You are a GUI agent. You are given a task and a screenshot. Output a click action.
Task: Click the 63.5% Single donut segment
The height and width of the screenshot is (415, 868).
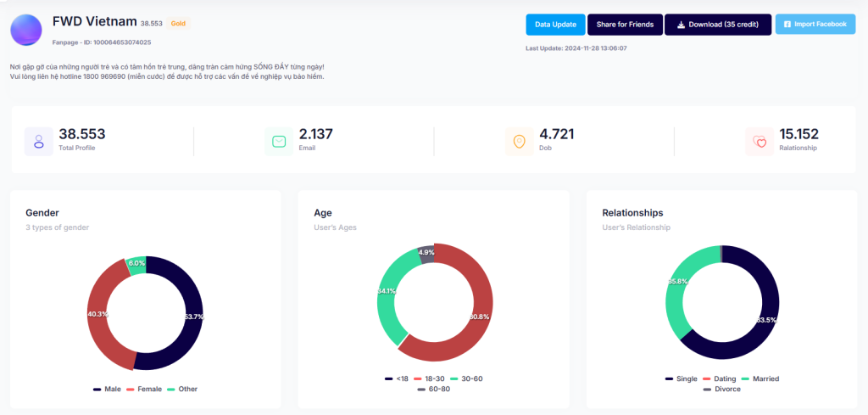click(765, 320)
